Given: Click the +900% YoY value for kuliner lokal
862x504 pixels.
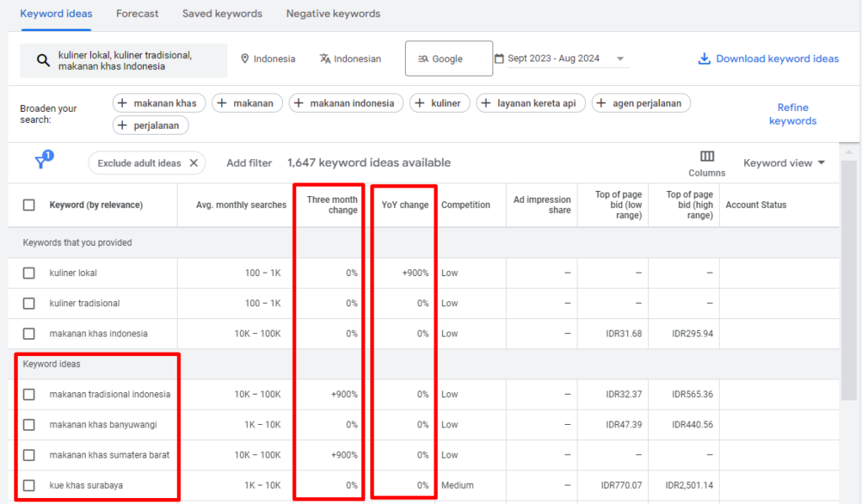Looking at the screenshot, I should pyautogui.click(x=416, y=273).
